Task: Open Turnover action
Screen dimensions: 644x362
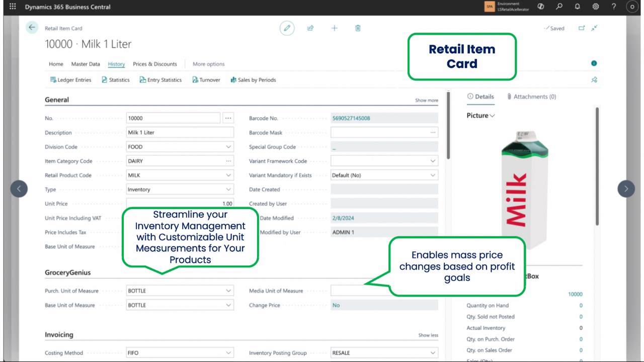Action: click(206, 80)
